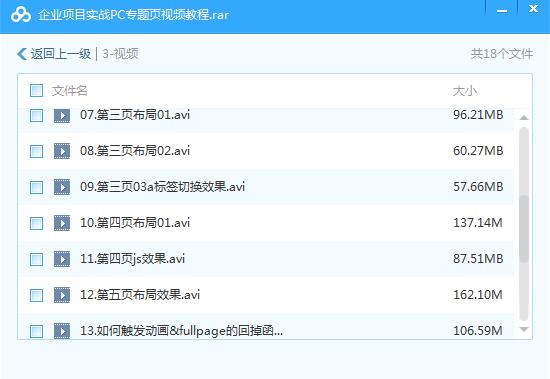The height and width of the screenshot is (379, 550).
Task: Tick the checkbox for 10.第四页布局01.avi
Action: click(36, 224)
